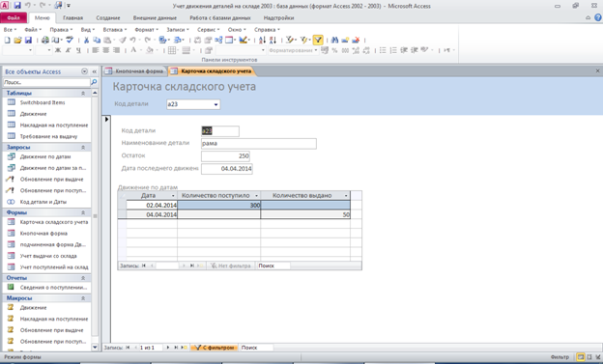Click the percent format icon
Viewport: 603px width, 364px height.
[x=334, y=50]
